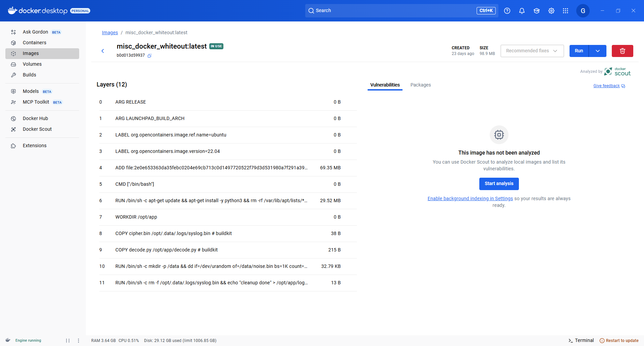
Task: Open Enable background indexing in Settings link
Action: point(470,199)
